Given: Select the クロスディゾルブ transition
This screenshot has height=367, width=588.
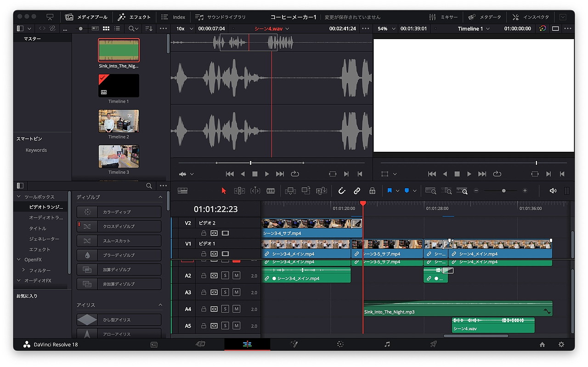Looking at the screenshot, I should tap(119, 226).
